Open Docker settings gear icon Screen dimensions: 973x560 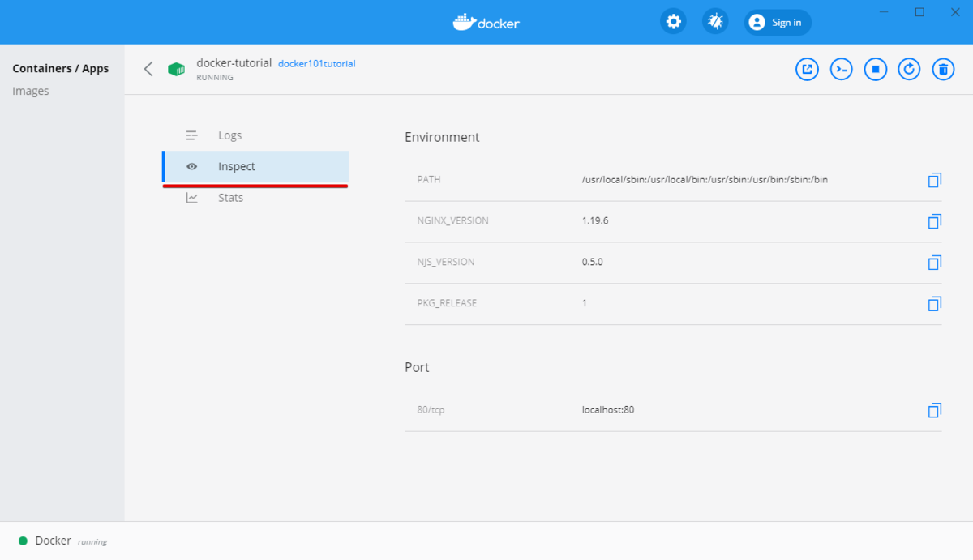tap(673, 22)
